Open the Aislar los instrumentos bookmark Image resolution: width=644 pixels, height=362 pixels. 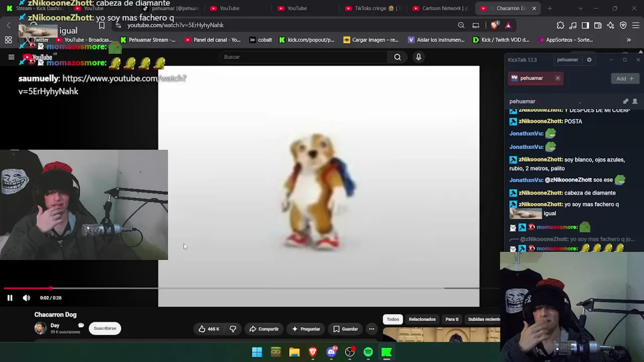[437, 40]
